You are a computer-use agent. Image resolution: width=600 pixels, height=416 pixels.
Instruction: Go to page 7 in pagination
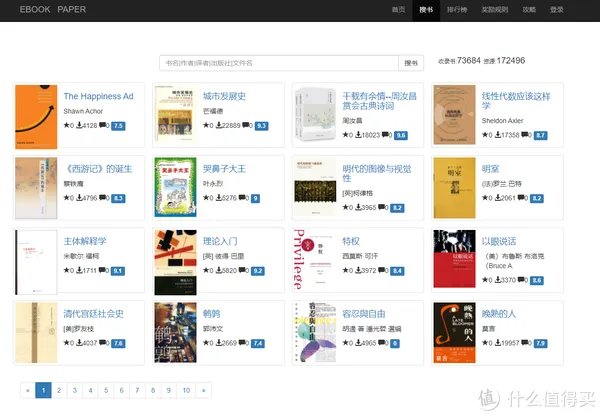point(137,390)
